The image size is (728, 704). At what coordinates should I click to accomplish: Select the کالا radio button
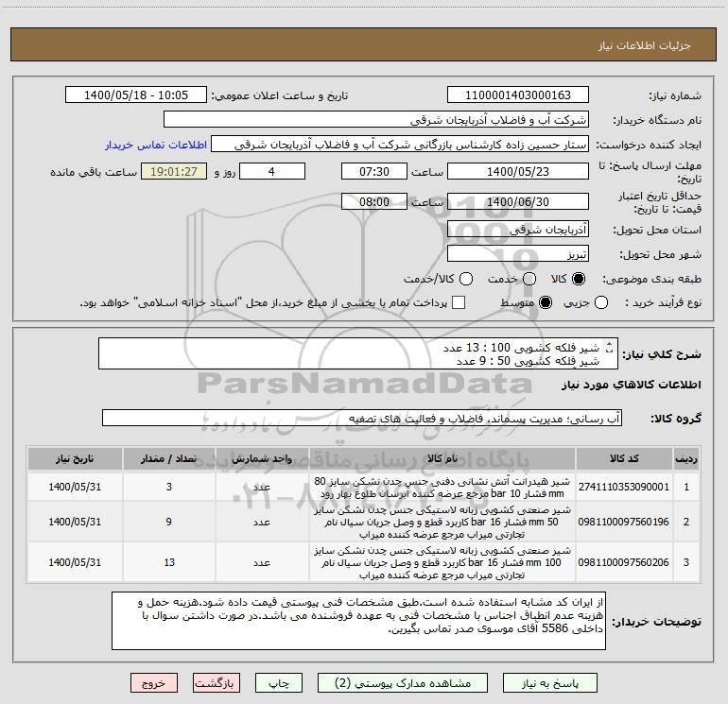click(x=579, y=279)
